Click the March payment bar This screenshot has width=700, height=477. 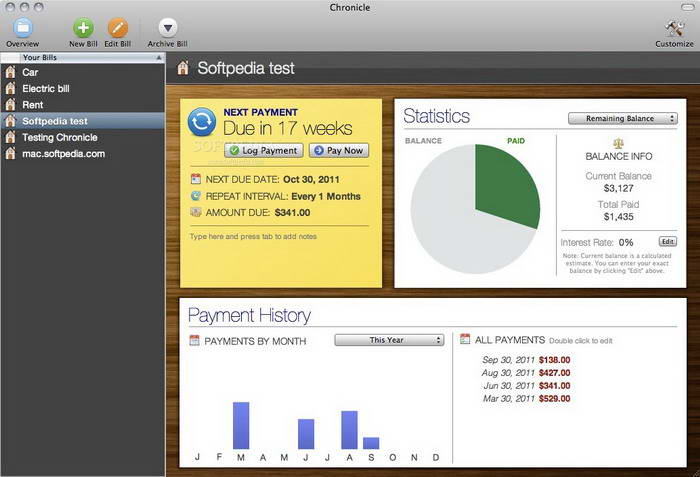241,425
